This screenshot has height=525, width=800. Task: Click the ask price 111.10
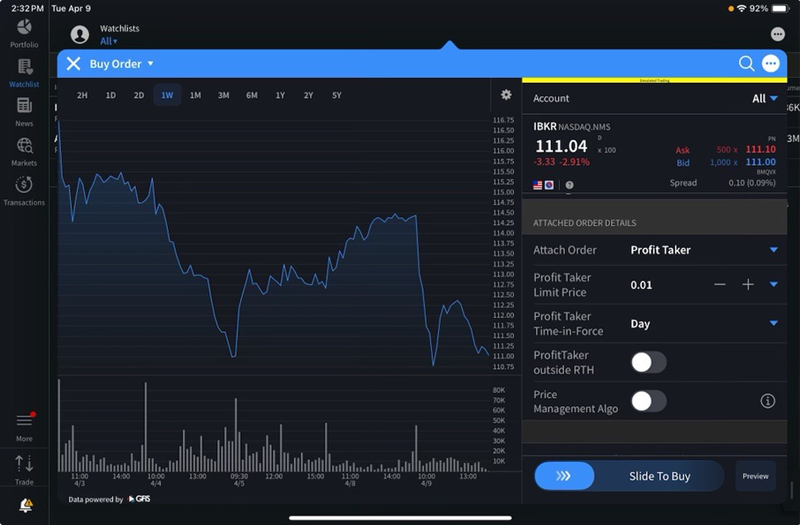[x=761, y=149]
